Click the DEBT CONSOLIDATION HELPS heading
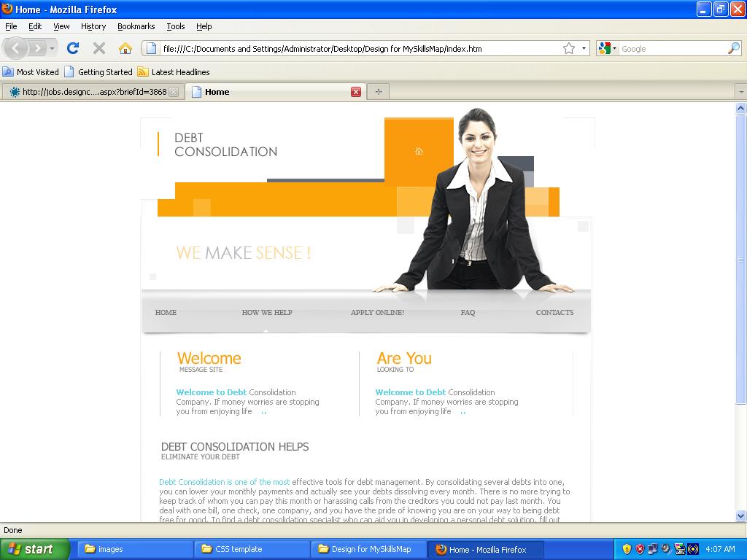The image size is (747, 560). point(235,447)
